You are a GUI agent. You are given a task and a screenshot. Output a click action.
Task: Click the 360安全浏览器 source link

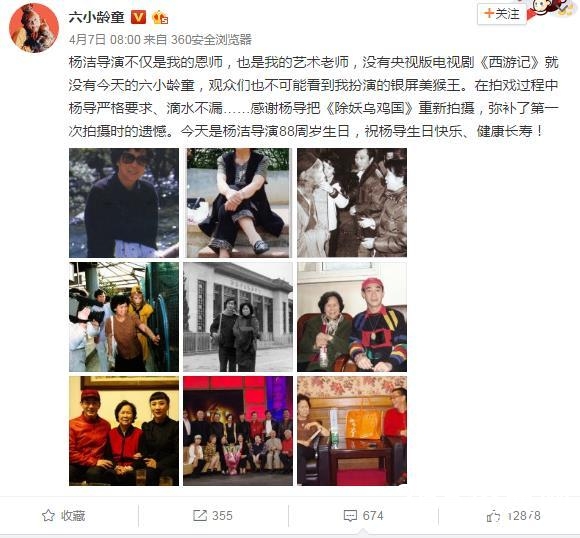coord(211,40)
